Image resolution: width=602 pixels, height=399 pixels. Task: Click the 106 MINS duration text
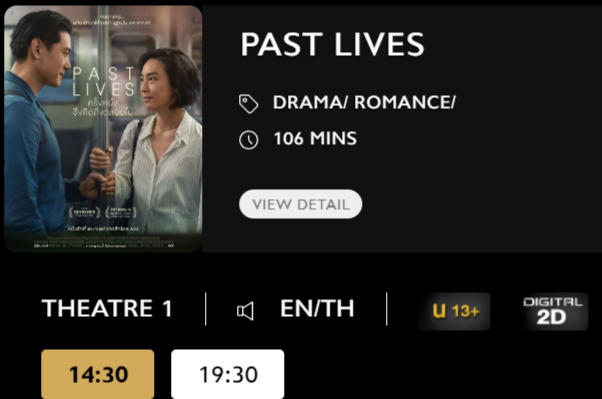point(315,138)
